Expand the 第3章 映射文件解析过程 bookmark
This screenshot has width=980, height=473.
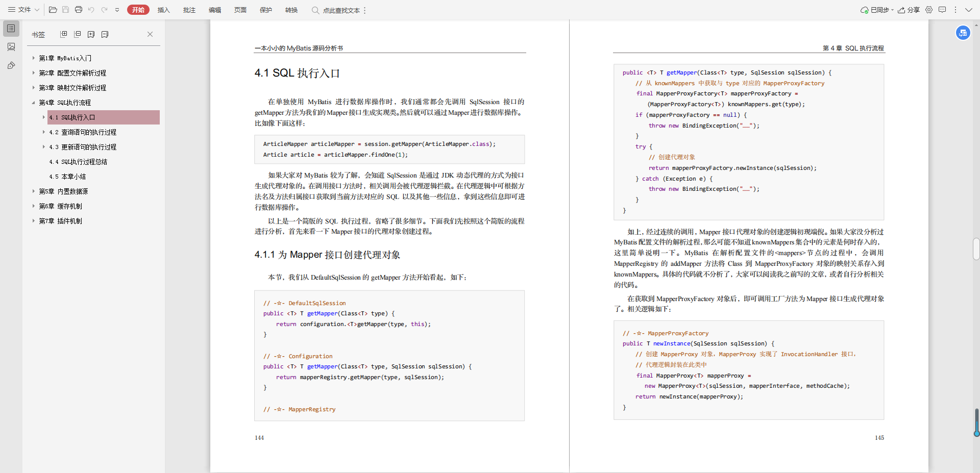pyautogui.click(x=34, y=88)
